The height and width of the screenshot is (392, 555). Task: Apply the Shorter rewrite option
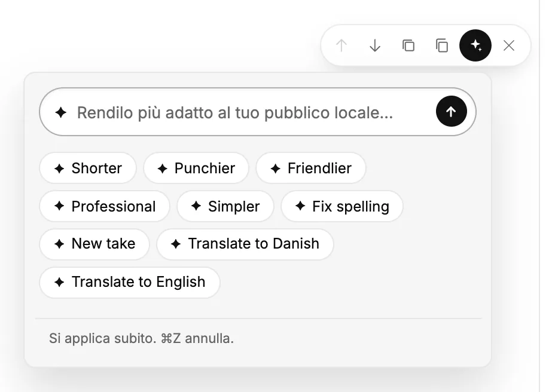pyautogui.click(x=88, y=169)
